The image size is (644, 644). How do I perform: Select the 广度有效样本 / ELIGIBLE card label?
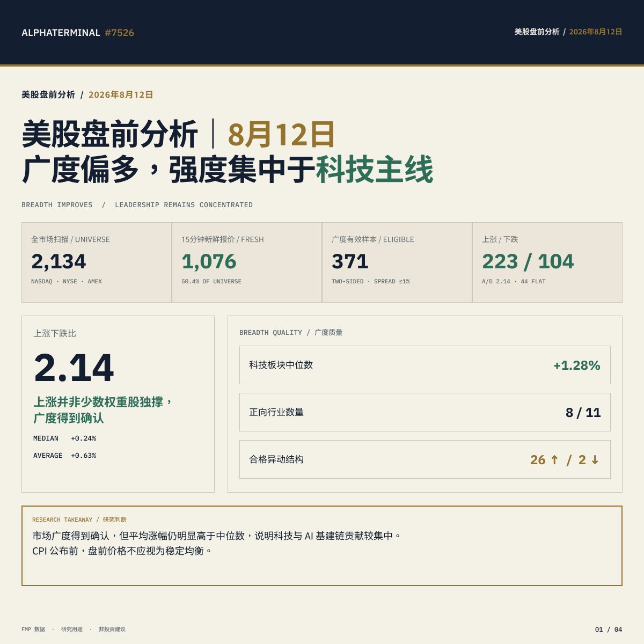[x=373, y=239]
